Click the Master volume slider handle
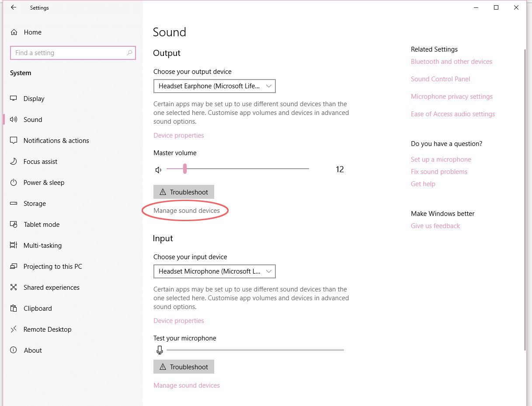 click(185, 169)
